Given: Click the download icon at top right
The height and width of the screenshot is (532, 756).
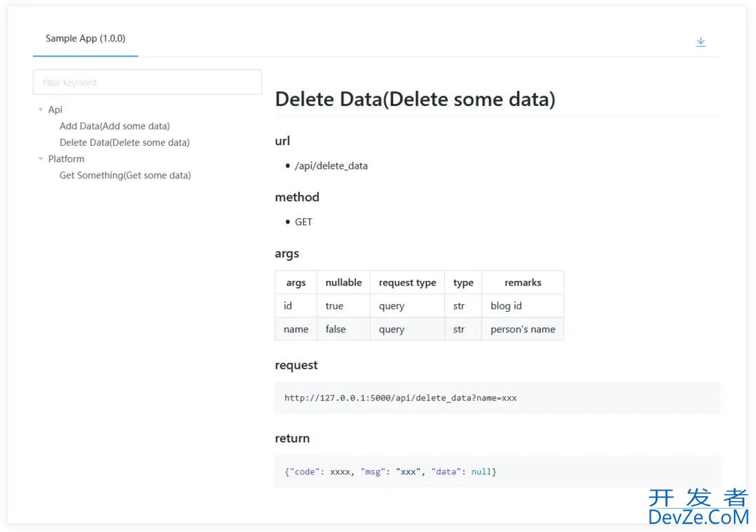Looking at the screenshot, I should (700, 42).
